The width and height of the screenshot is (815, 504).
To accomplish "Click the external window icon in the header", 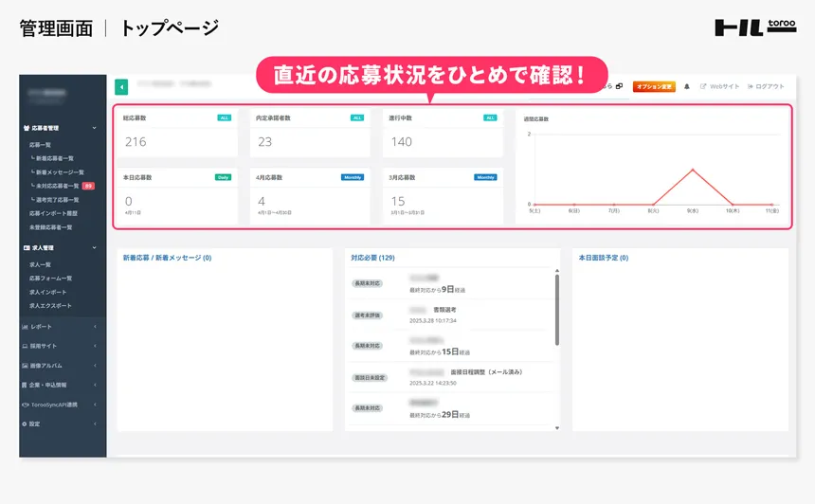I will pyautogui.click(x=619, y=87).
